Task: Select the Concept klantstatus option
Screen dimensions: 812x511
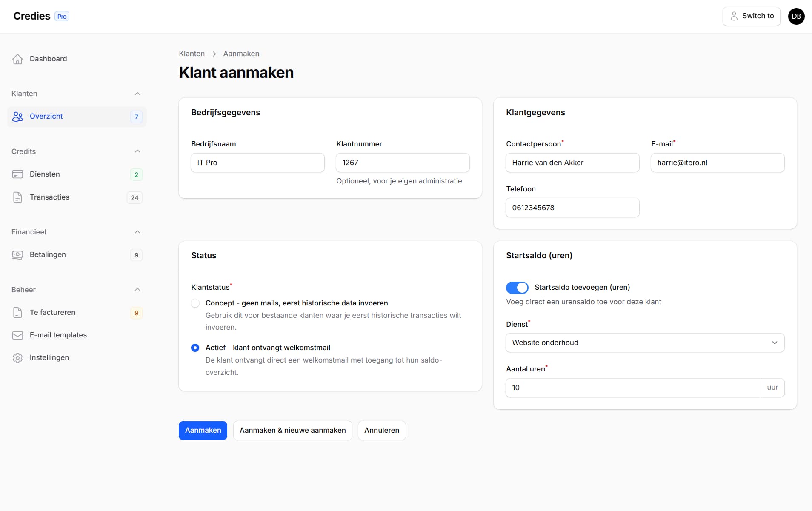Action: pyautogui.click(x=195, y=303)
